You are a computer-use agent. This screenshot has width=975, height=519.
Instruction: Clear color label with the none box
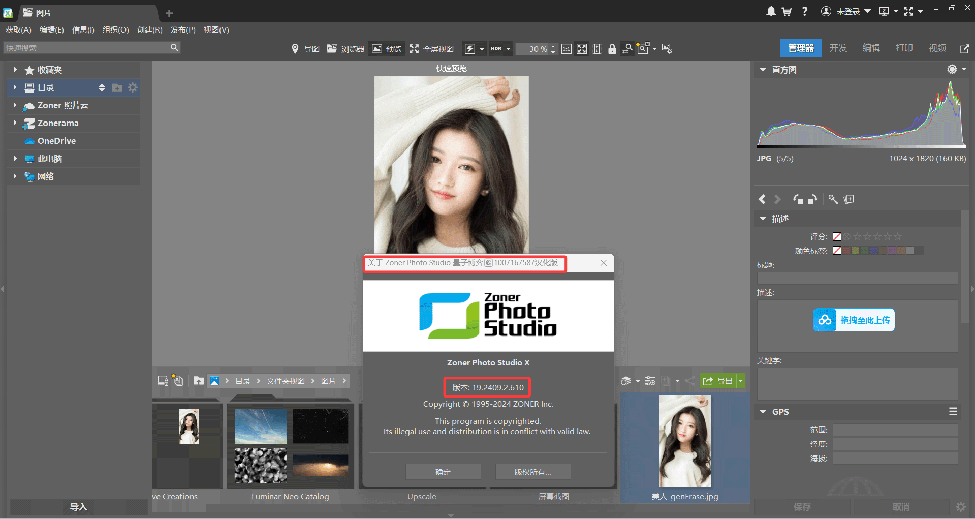tap(837, 250)
